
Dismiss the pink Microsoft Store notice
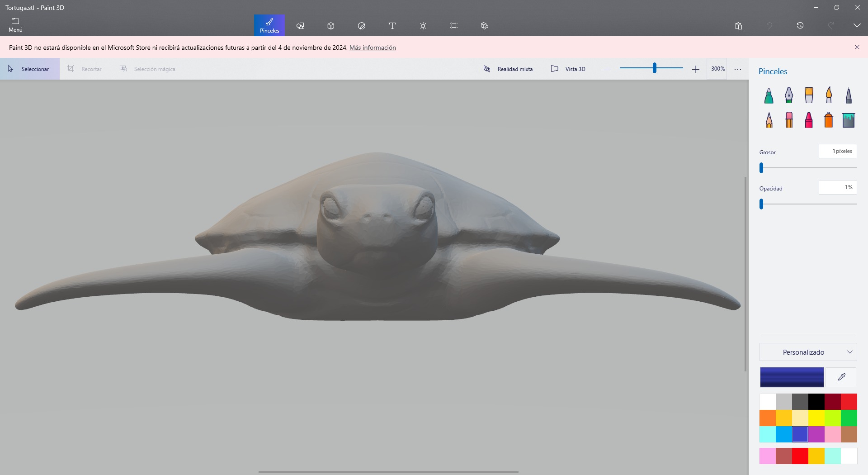tap(857, 47)
